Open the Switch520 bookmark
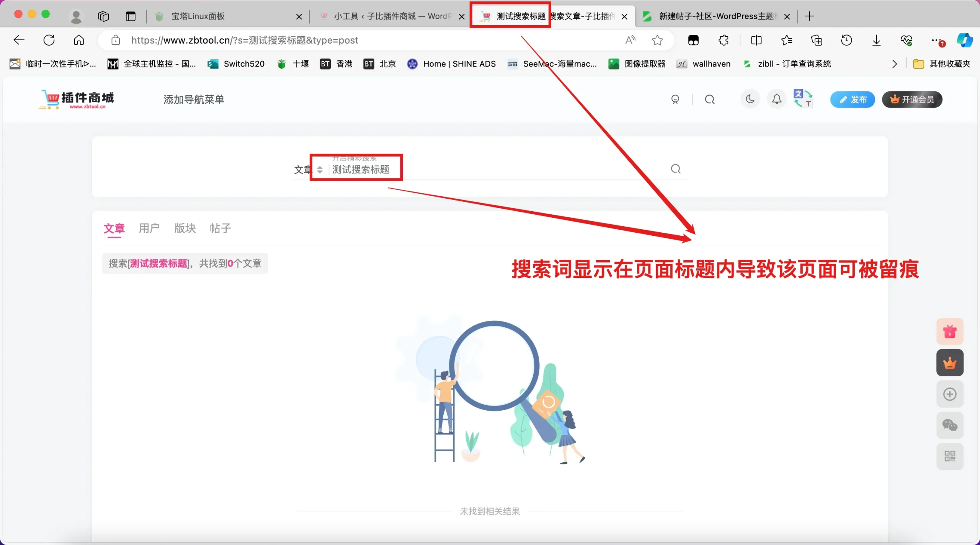The image size is (980, 545). click(236, 64)
